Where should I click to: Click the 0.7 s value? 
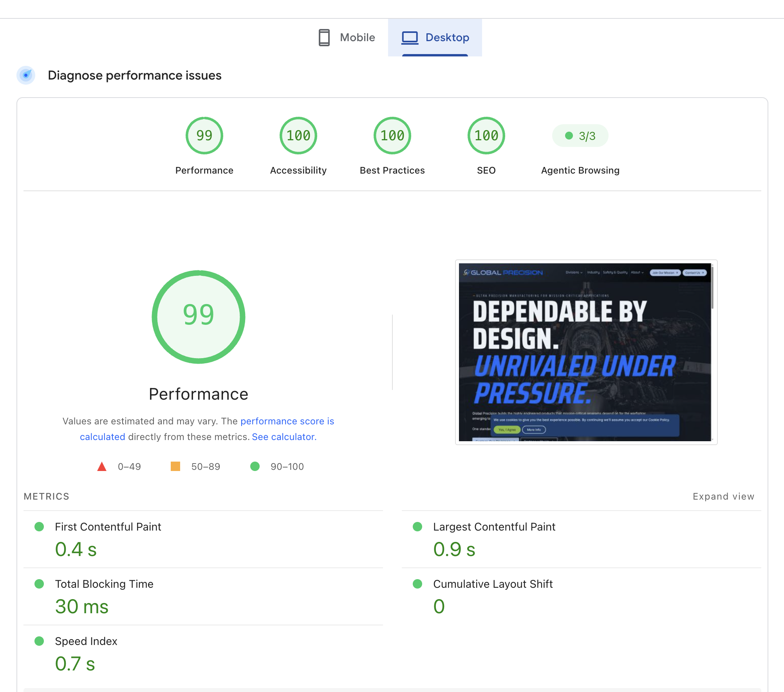pyautogui.click(x=75, y=664)
